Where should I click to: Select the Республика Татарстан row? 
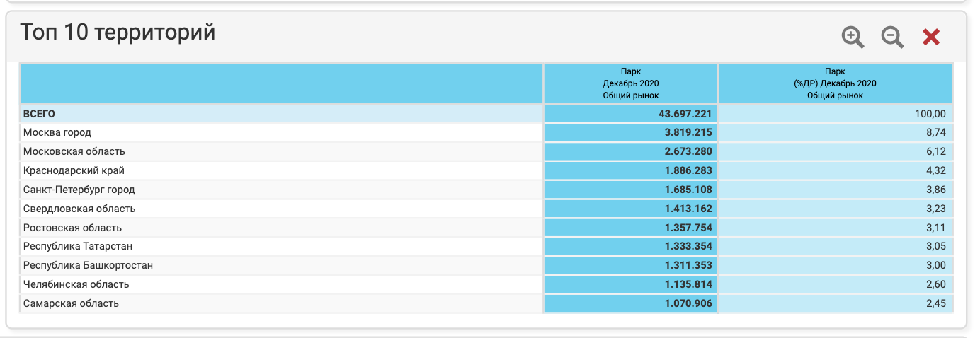(x=78, y=246)
